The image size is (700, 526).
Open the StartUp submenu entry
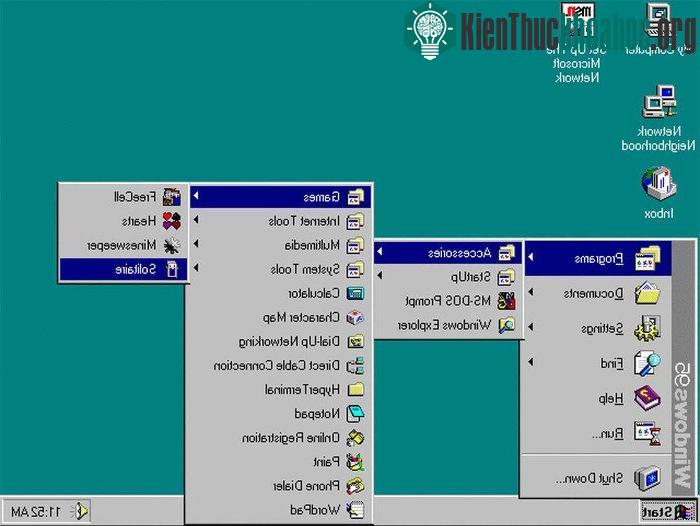click(448, 277)
